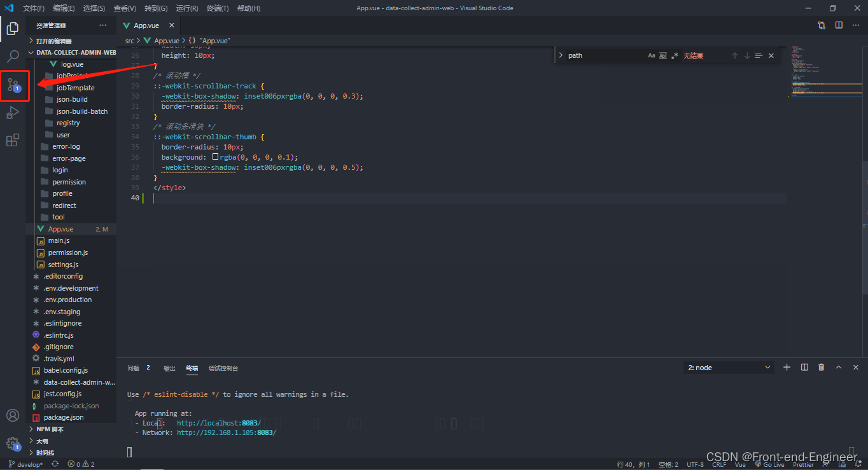This screenshot has width=868, height=470.
Task: Click the develop branch in status bar
Action: click(x=25, y=464)
